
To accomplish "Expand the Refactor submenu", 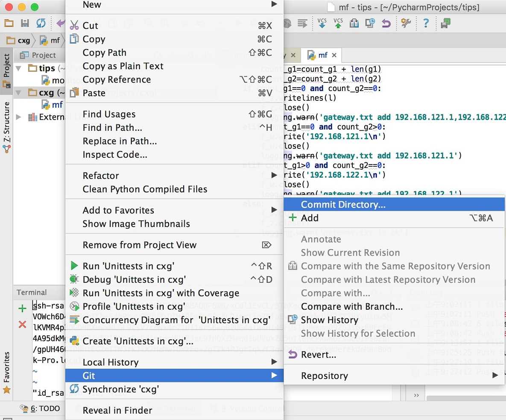I will [x=101, y=176].
